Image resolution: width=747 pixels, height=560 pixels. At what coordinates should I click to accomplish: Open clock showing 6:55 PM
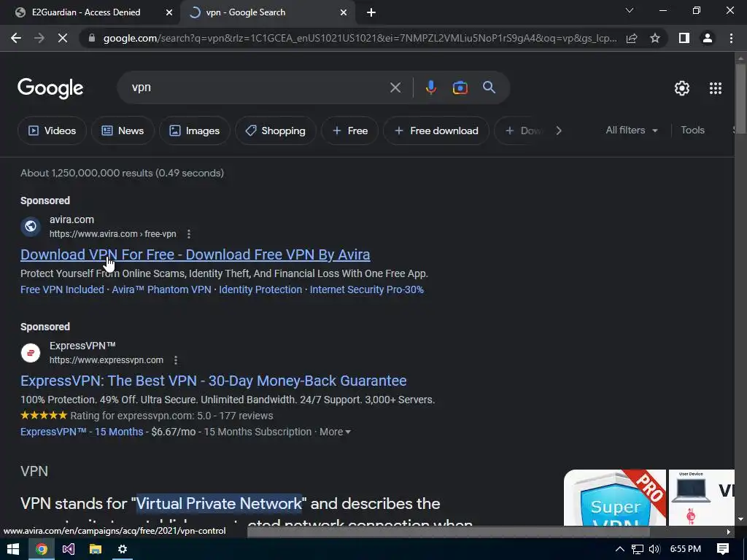point(685,549)
